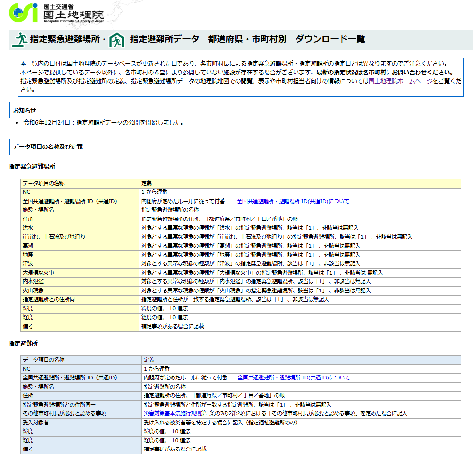This screenshot has width=476, height=466.
Task: Click the 受入対象者 cell
Action: click(81, 422)
